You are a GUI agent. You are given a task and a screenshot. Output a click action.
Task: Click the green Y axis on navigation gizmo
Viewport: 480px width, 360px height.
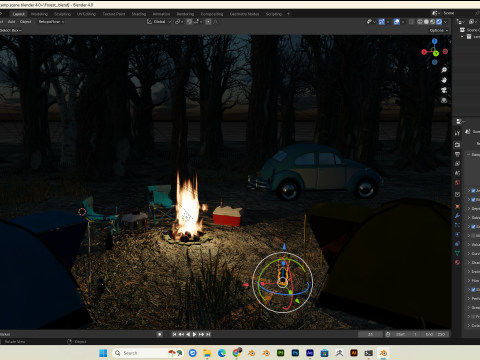[x=436, y=53]
